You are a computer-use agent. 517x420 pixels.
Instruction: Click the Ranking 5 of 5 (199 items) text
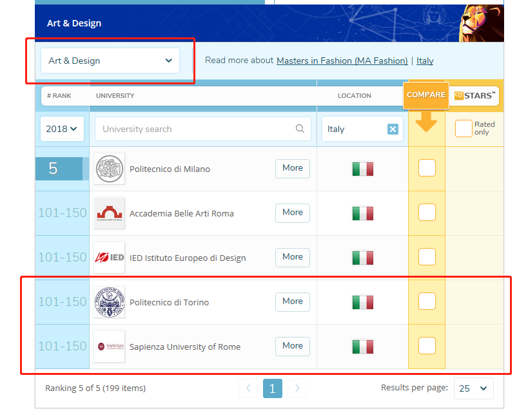point(95,388)
